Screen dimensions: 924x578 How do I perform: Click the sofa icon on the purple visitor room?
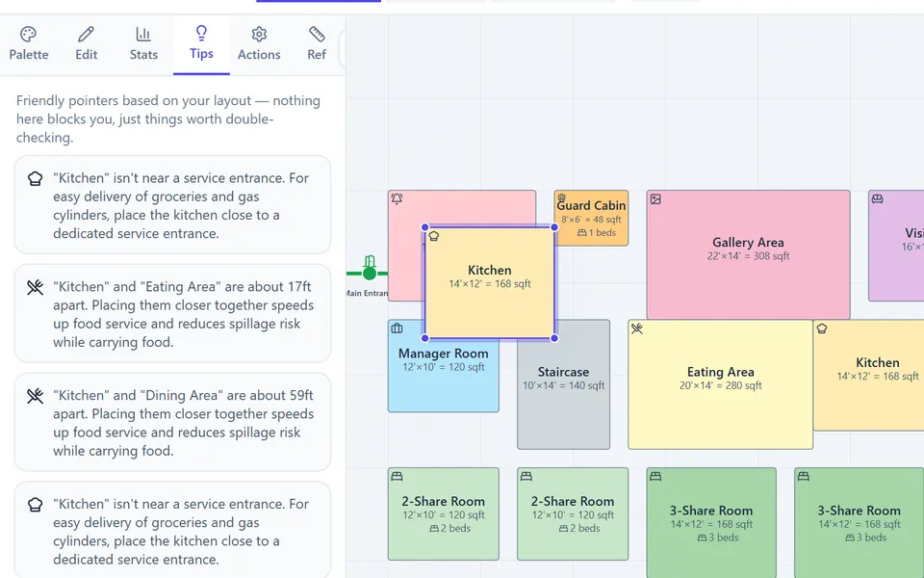coord(878,198)
